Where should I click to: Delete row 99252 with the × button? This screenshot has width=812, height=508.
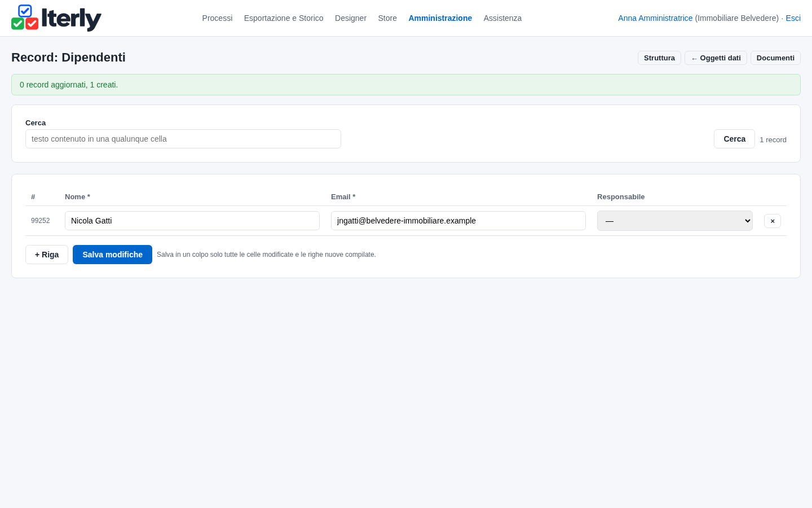click(773, 221)
